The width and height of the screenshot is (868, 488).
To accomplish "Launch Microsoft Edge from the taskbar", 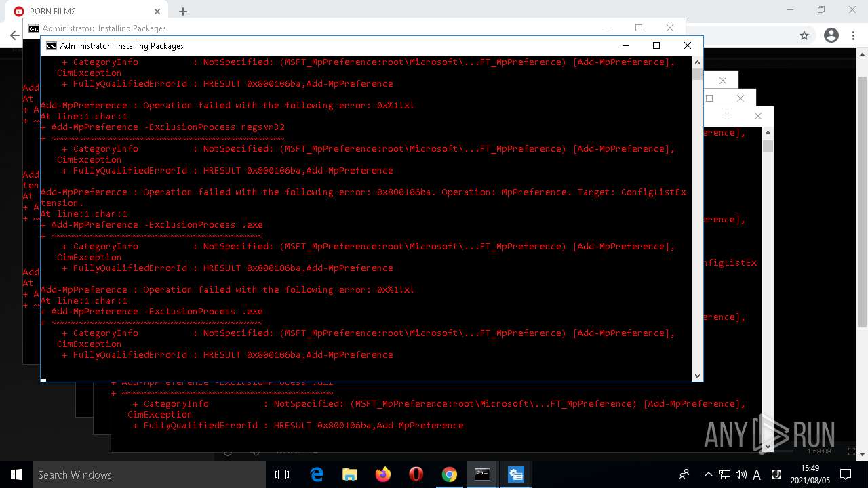I will (x=317, y=474).
